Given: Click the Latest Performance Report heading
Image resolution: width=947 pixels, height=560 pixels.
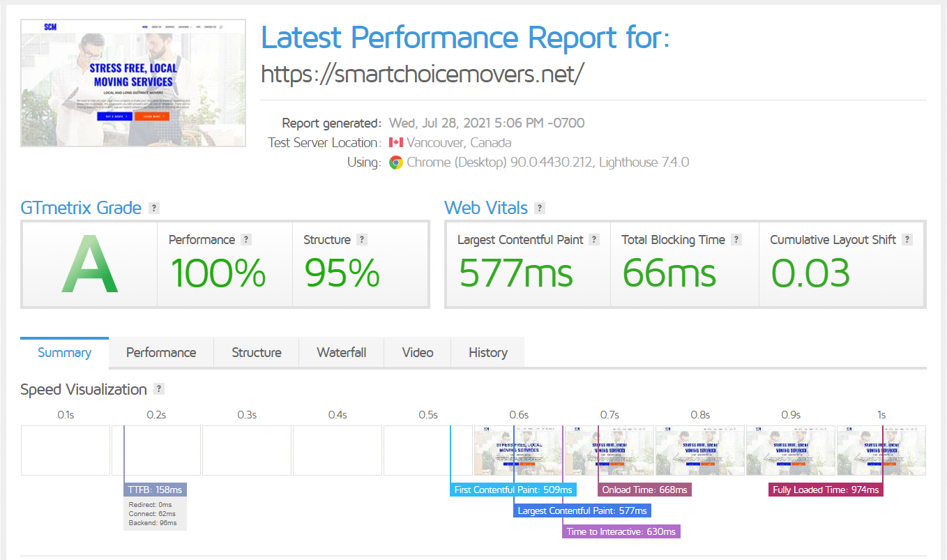Looking at the screenshot, I should click(465, 38).
